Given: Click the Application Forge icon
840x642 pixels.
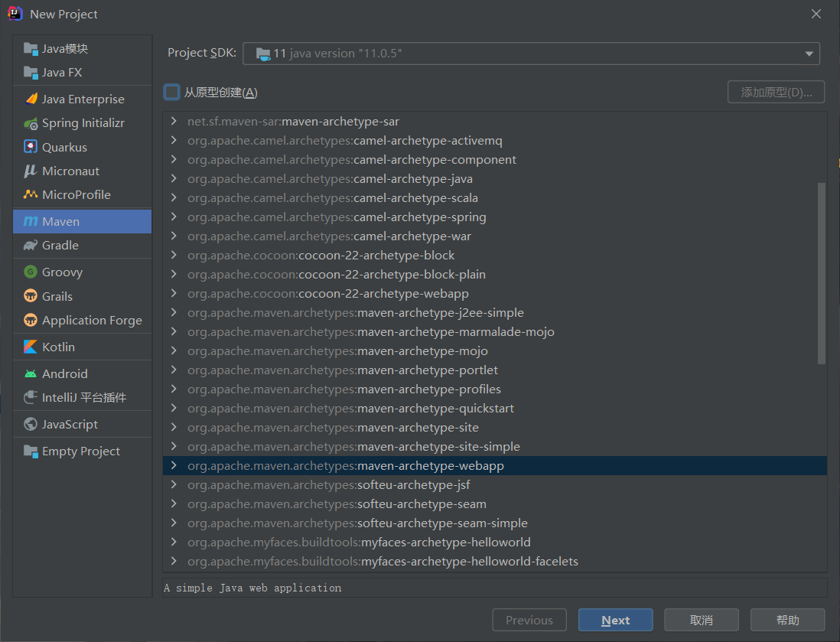Looking at the screenshot, I should 31,320.
